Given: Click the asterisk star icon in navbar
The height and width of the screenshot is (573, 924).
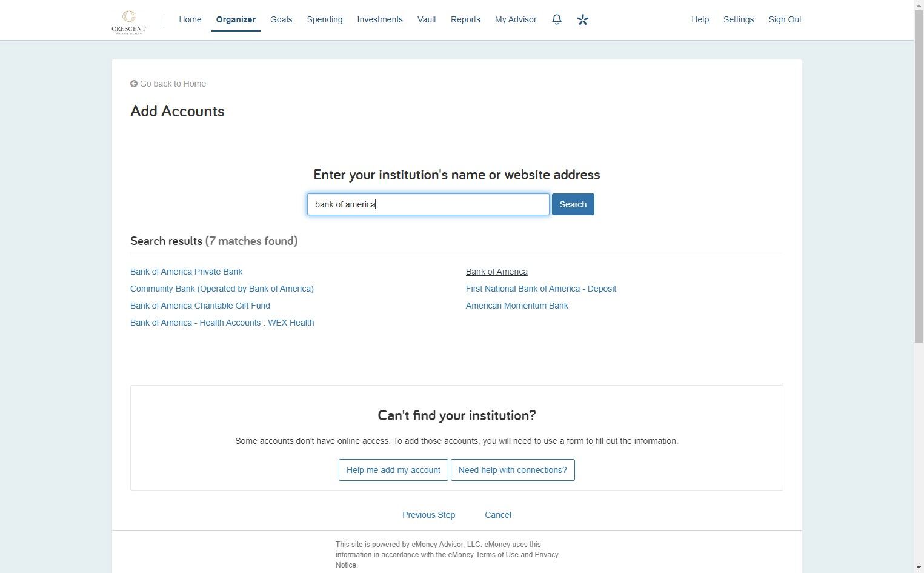Looking at the screenshot, I should 583,20.
